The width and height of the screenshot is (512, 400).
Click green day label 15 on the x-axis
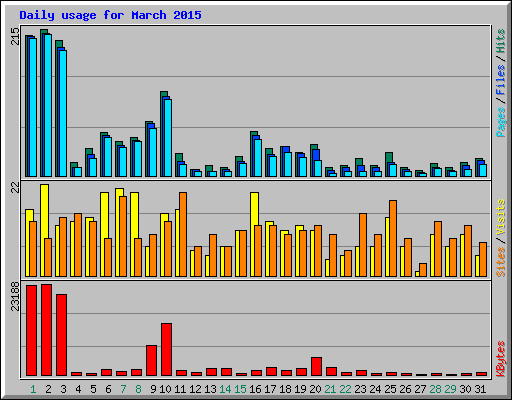coord(240,389)
